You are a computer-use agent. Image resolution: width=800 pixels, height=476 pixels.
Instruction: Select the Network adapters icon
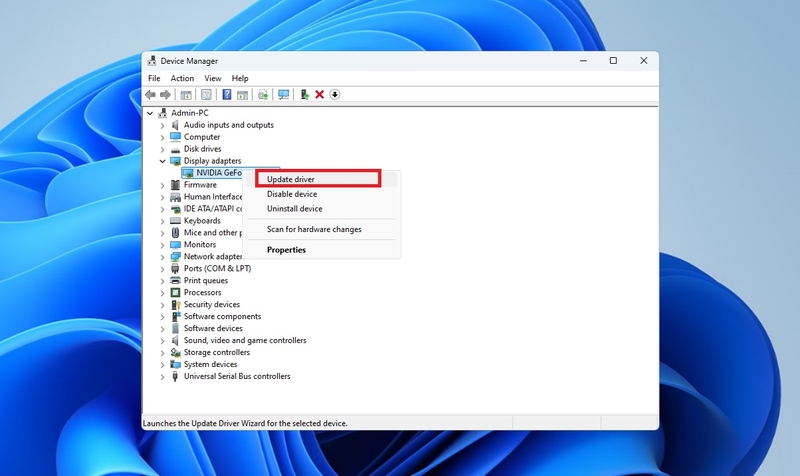[175, 257]
